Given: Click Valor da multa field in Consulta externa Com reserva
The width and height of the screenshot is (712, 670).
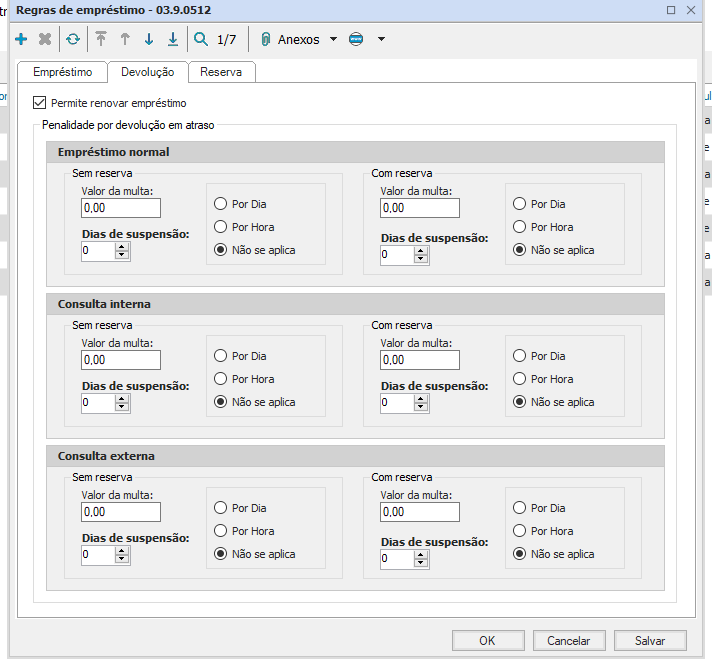Looking at the screenshot, I should pyautogui.click(x=420, y=512).
